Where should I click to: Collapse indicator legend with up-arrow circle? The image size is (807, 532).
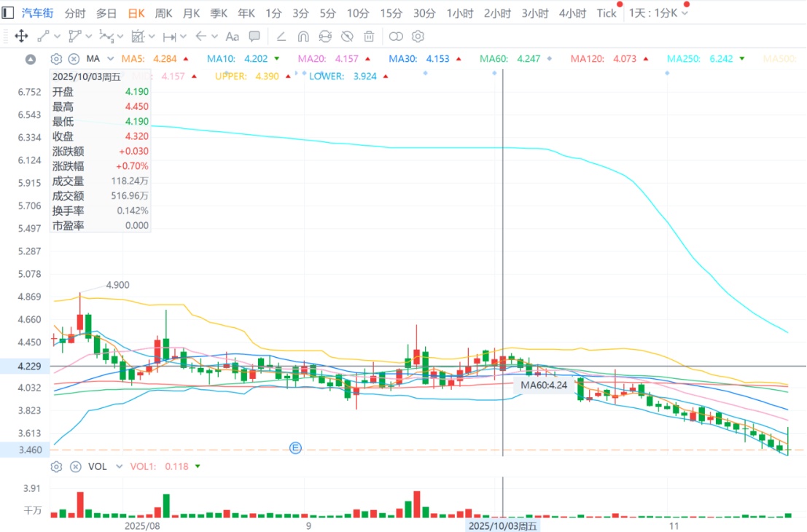31,59
